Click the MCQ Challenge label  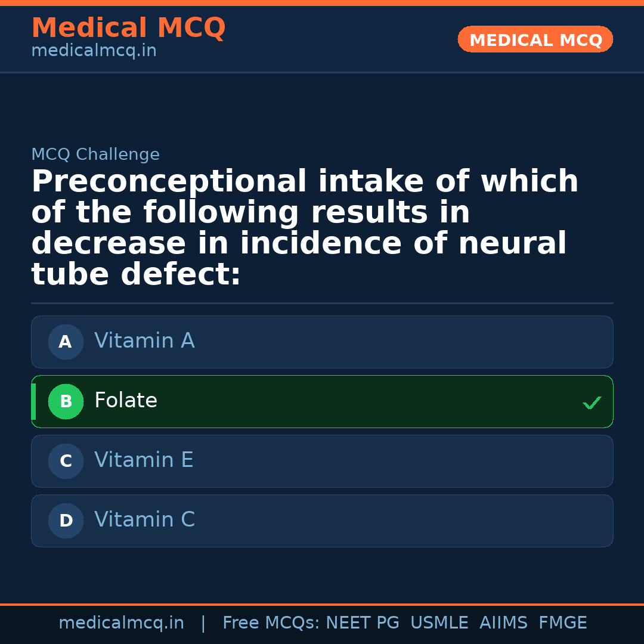(95, 155)
